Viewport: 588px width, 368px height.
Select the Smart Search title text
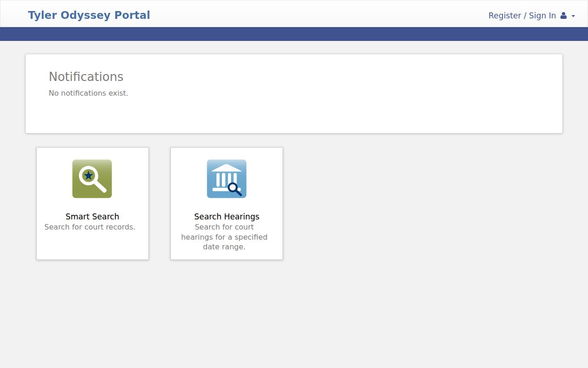[x=92, y=217]
